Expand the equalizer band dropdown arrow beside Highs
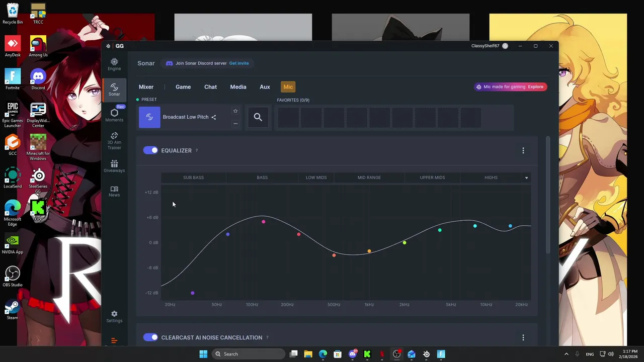This screenshot has width=644, height=362. pyautogui.click(x=527, y=177)
